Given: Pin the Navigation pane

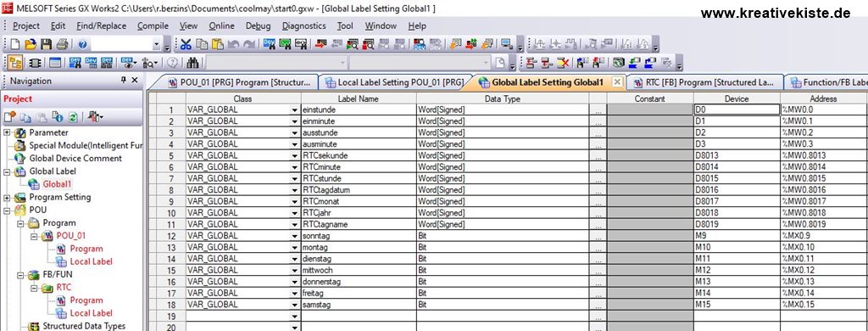Looking at the screenshot, I should 124,81.
